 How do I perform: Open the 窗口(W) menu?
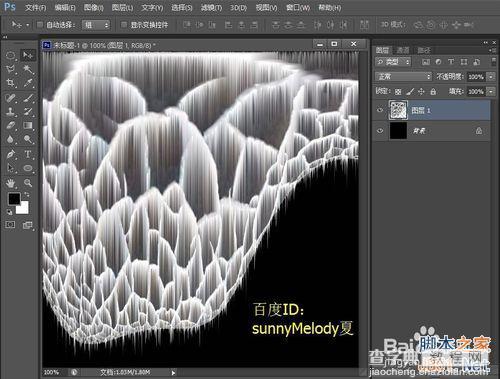click(298, 8)
